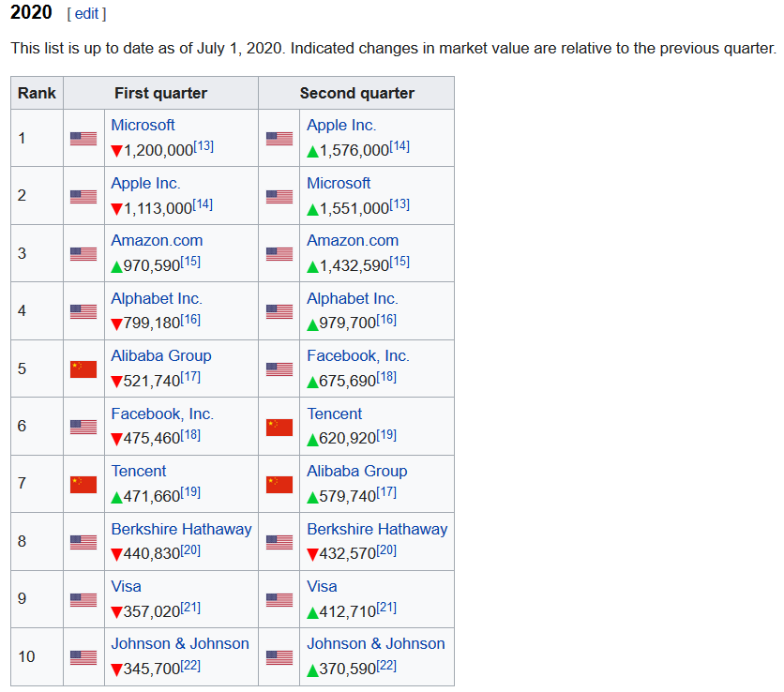Click citation [18] after 475,460
Image resolution: width=784 pixels, height=692 pixels.
190,435
